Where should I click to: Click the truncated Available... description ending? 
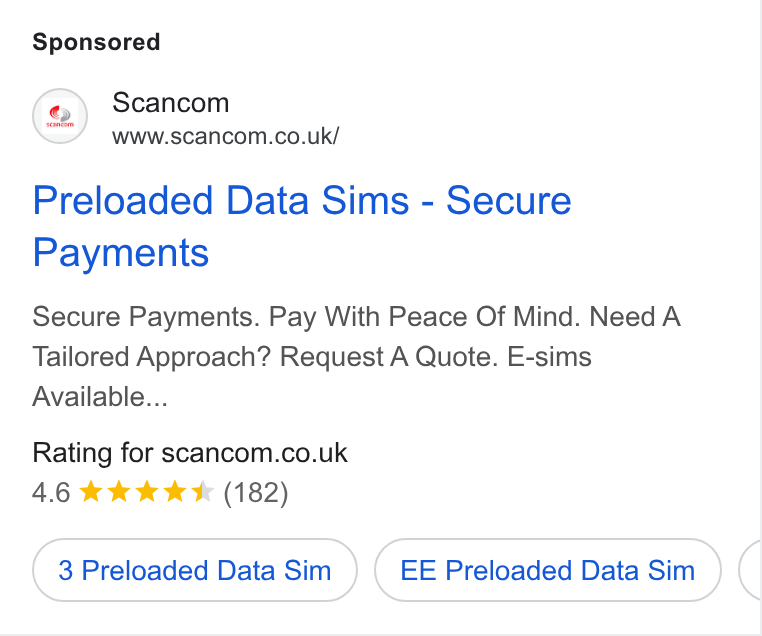pos(100,396)
